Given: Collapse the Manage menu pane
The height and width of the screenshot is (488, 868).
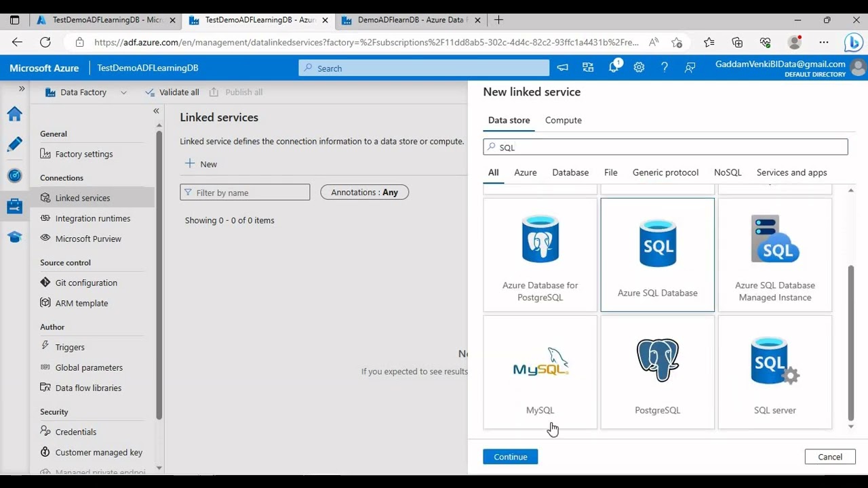Looking at the screenshot, I should point(156,110).
